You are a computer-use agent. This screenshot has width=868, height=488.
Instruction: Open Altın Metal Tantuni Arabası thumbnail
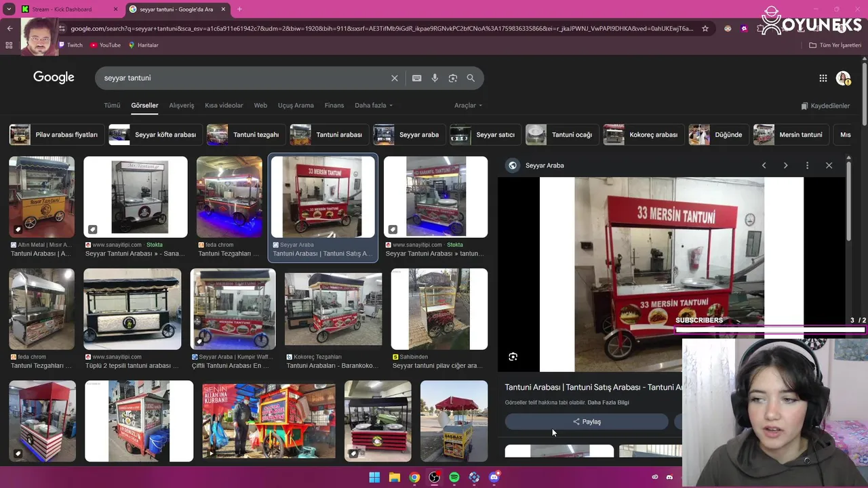(x=41, y=197)
